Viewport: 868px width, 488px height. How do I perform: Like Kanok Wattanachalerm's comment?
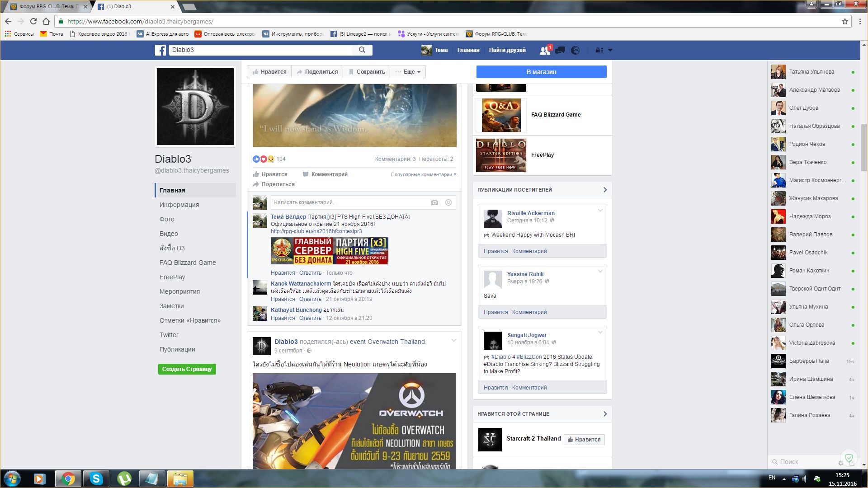283,299
